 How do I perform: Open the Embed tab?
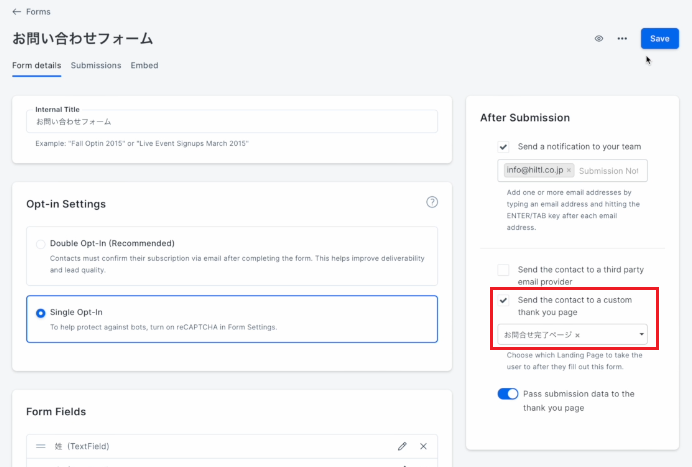(x=144, y=65)
